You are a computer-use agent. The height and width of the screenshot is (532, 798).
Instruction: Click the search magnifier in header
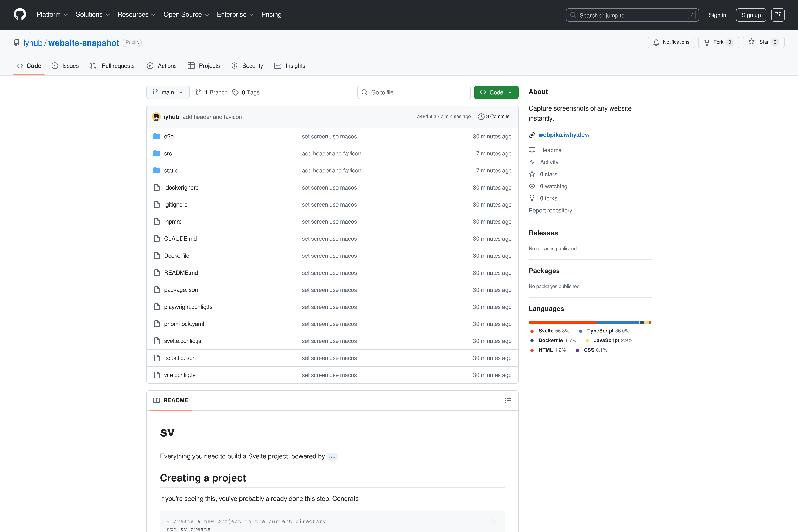click(573, 15)
